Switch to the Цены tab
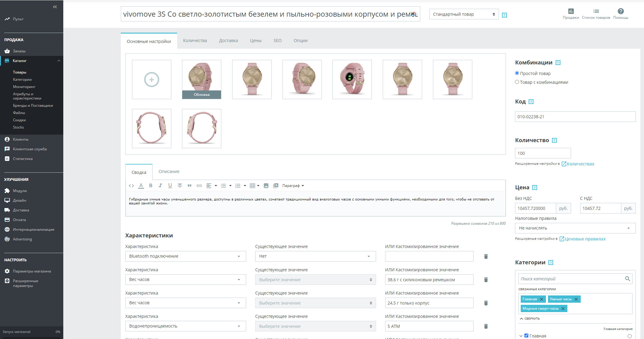Screen dimensions: 644x339 (x=256, y=41)
